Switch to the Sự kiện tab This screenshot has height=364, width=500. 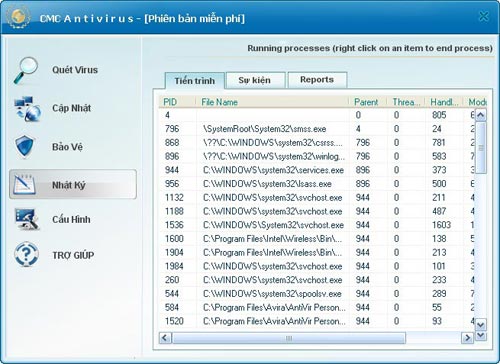click(x=255, y=80)
